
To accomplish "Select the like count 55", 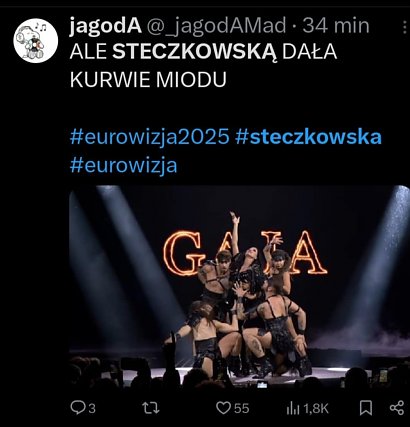I will tap(241, 408).
